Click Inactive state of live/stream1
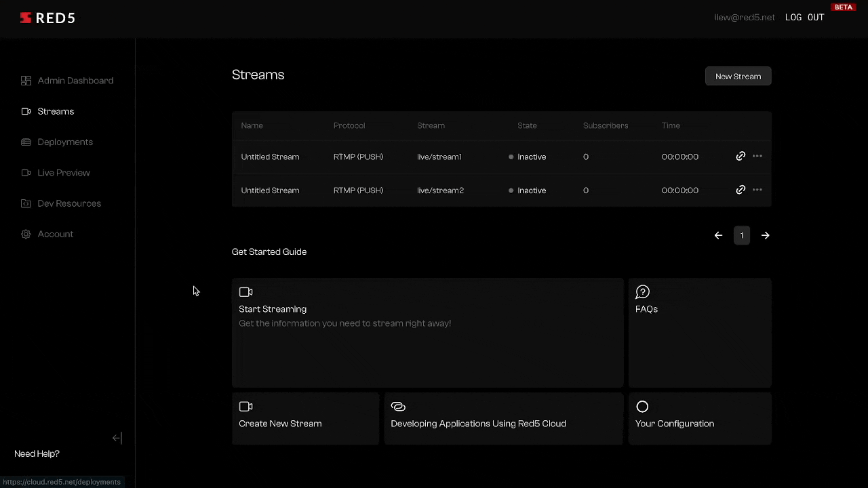The width and height of the screenshot is (868, 488). (x=528, y=157)
